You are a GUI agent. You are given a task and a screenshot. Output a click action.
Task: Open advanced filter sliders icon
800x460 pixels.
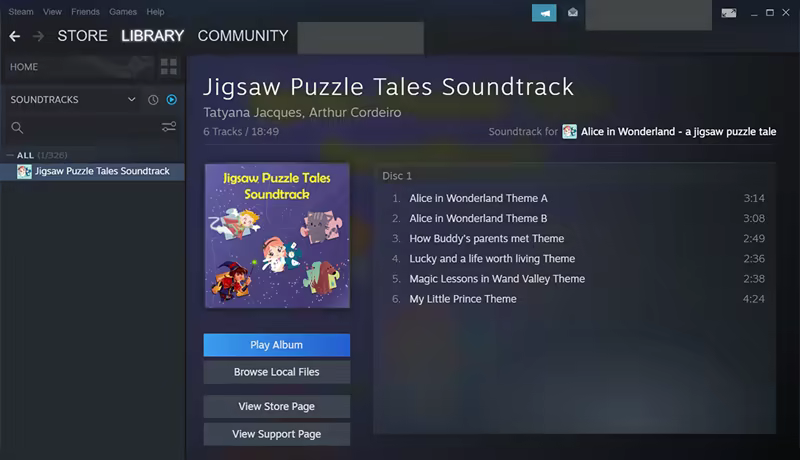(169, 126)
